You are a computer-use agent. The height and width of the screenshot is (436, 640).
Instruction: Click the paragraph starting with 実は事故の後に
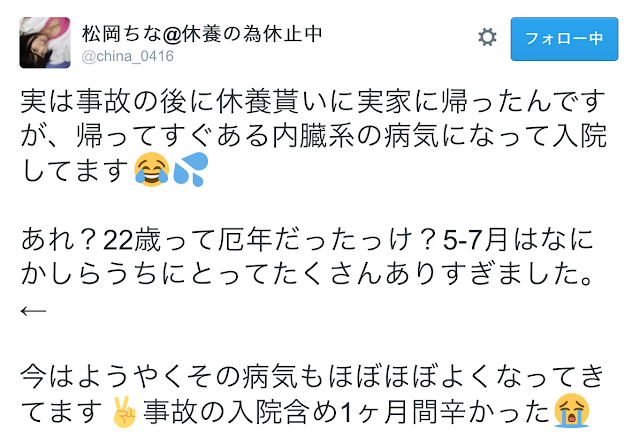click(x=313, y=136)
